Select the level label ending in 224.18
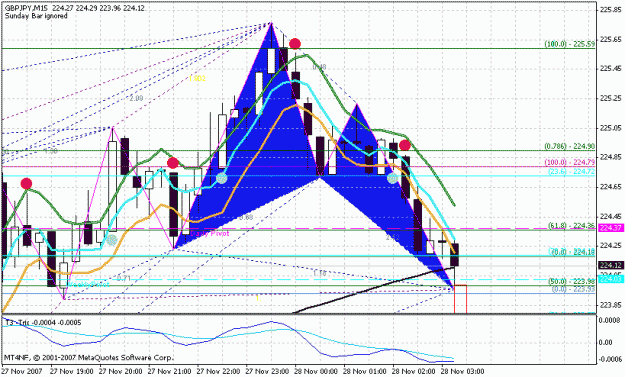The height and width of the screenshot is (377, 625). [x=571, y=252]
